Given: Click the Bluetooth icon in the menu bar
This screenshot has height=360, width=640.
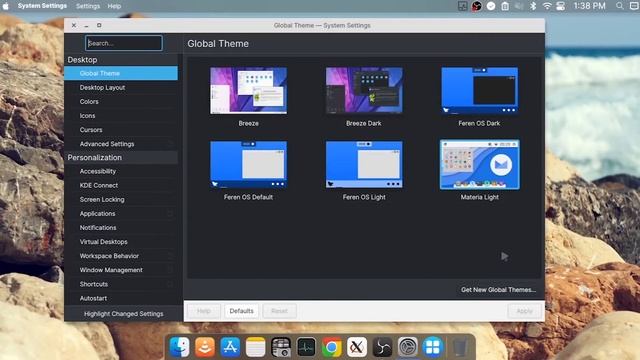Looking at the screenshot, I should tap(533, 6).
